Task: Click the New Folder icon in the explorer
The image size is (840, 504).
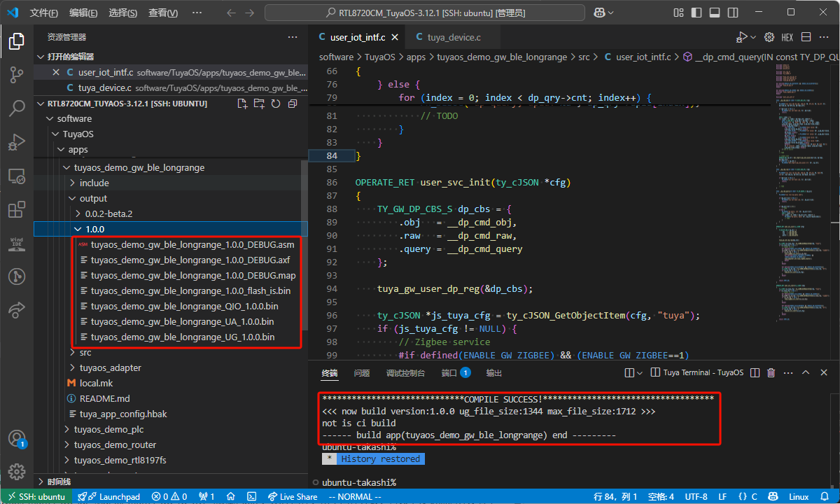Action: click(x=259, y=104)
